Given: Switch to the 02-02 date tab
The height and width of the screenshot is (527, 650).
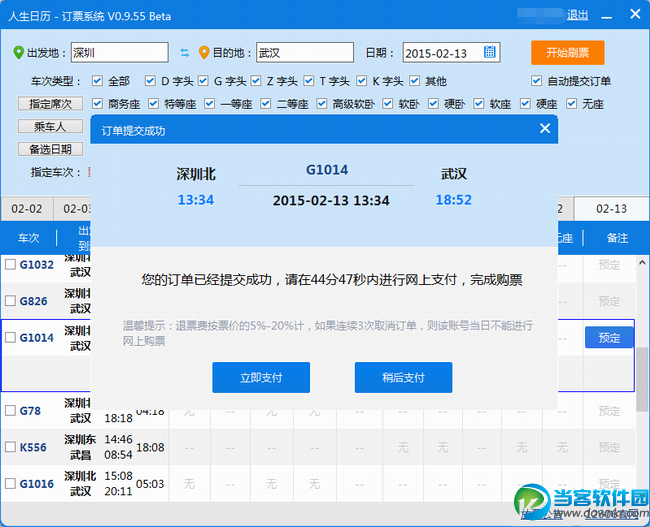Looking at the screenshot, I should pos(27,208).
